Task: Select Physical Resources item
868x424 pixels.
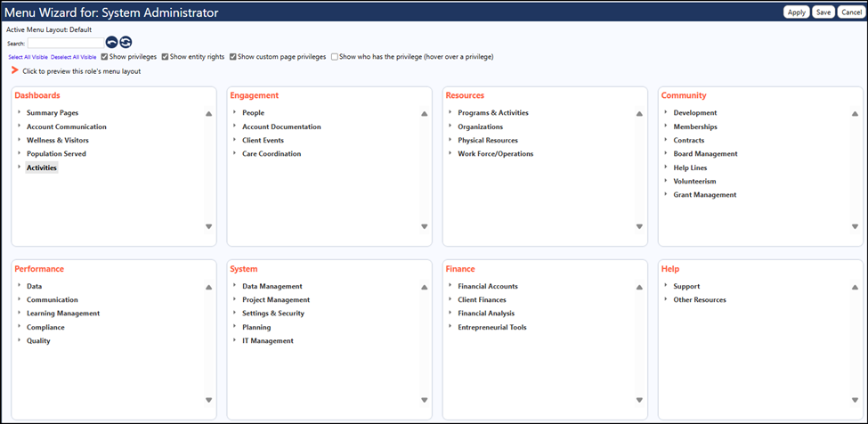Action: pos(488,140)
